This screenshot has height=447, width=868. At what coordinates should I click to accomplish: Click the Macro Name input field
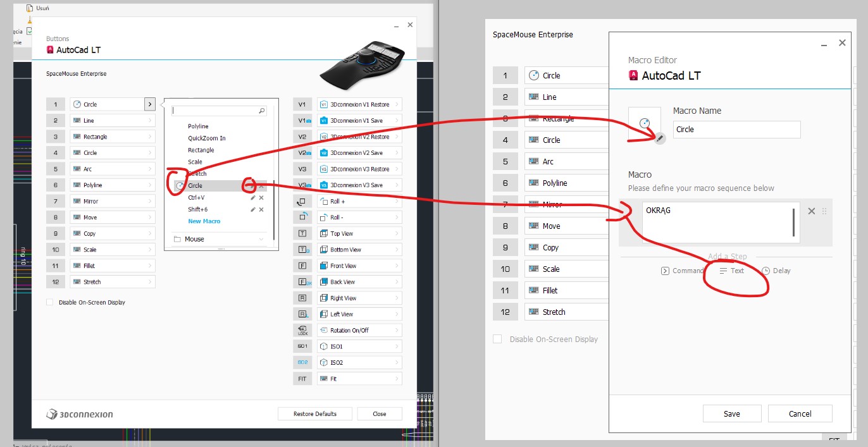point(737,129)
